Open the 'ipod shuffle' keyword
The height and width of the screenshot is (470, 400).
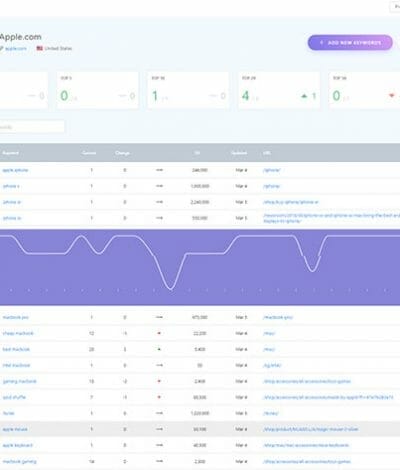point(14,397)
